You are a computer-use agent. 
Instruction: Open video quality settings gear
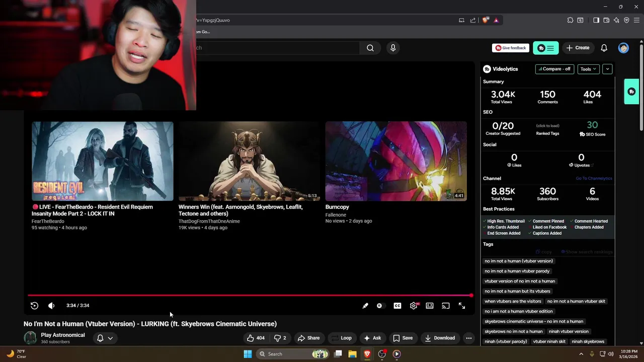(414, 306)
